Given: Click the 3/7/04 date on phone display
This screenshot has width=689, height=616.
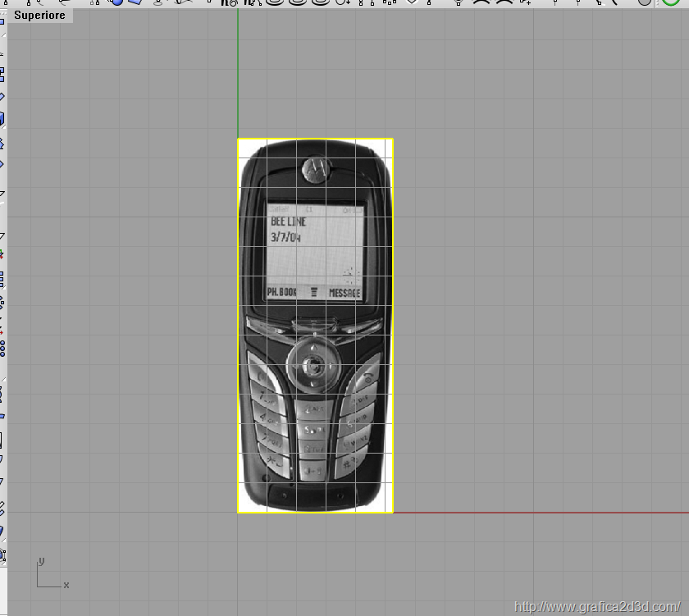Looking at the screenshot, I should click(x=285, y=237).
